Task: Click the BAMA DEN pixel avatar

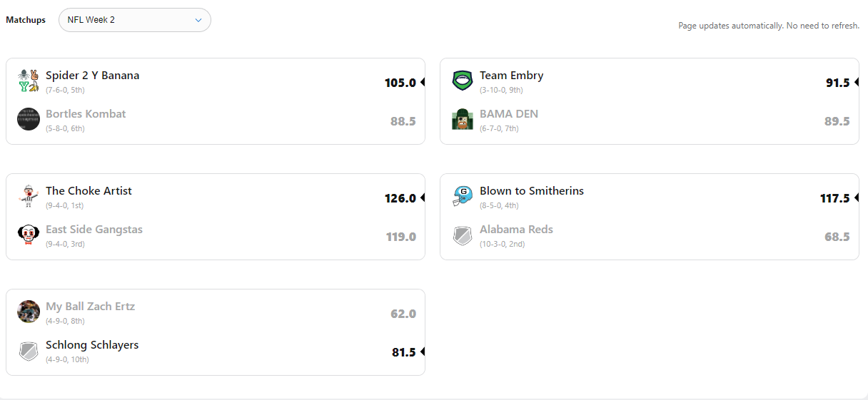Action: pos(463,119)
